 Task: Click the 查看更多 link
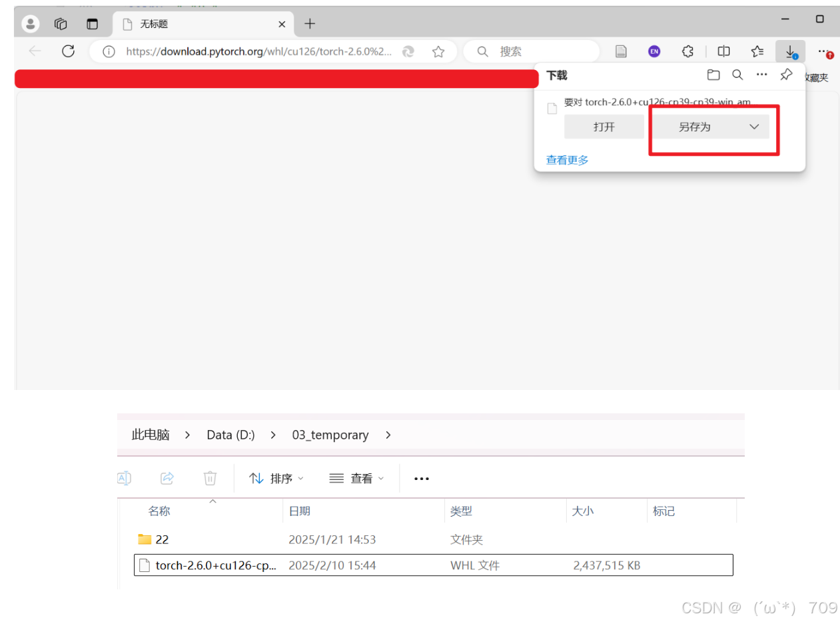pos(567,159)
